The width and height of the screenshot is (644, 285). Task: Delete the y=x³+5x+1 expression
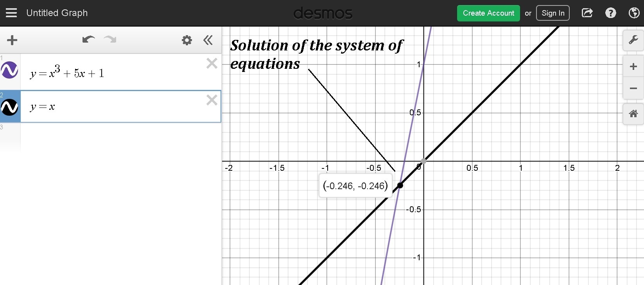point(212,63)
